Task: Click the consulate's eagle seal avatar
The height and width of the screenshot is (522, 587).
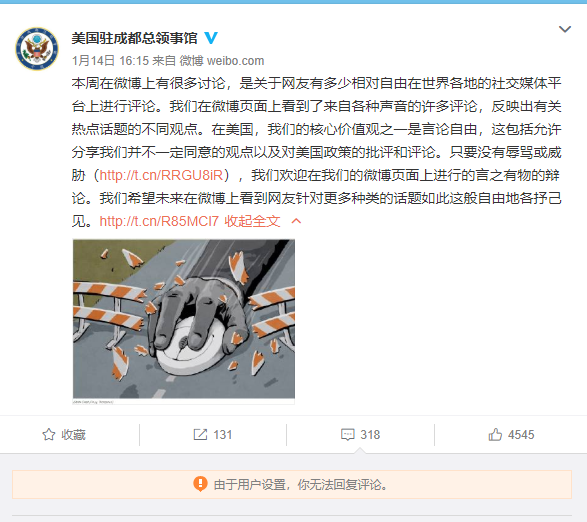Action: 37,48
